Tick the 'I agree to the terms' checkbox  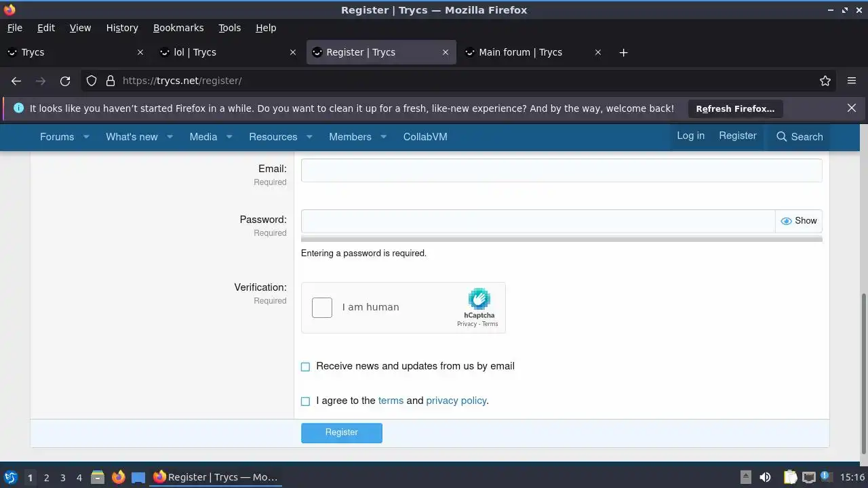305,401
